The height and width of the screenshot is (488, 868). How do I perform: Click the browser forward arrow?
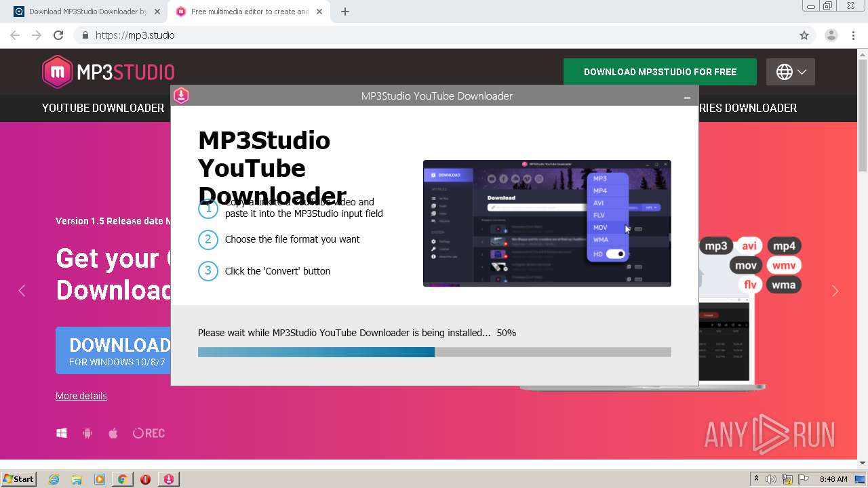[x=37, y=35]
